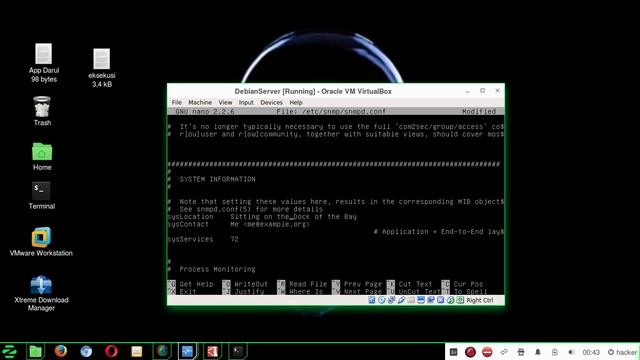Screen dimensions: 640x360
Task: Click the Process Monitoring comment line
Action: [217, 269]
